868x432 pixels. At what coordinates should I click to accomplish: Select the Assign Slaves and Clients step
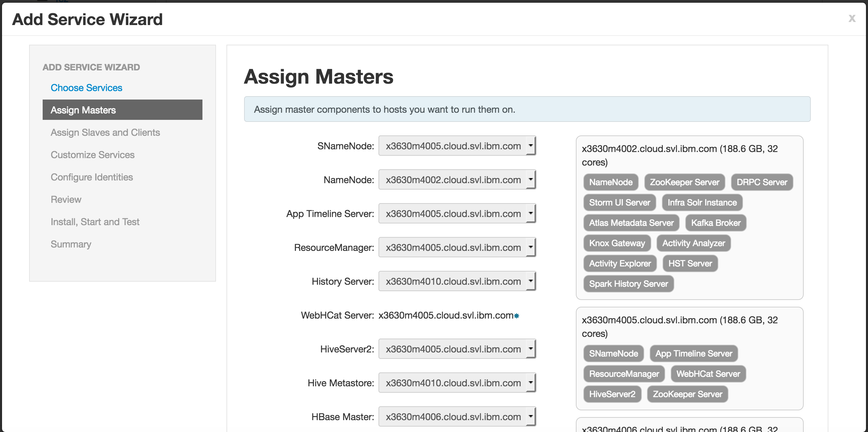pyautogui.click(x=105, y=132)
